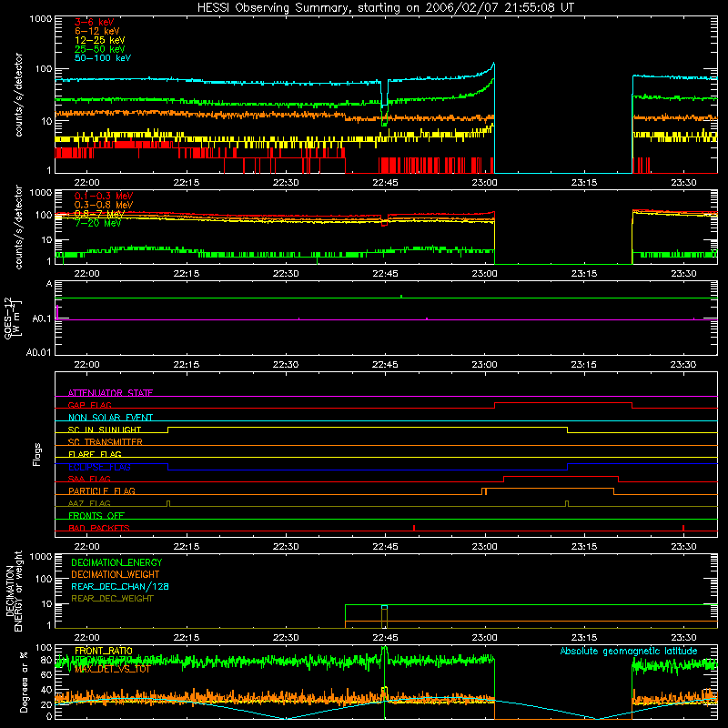
Task: Click the 7-20 MeV legend label
Action: 97,223
